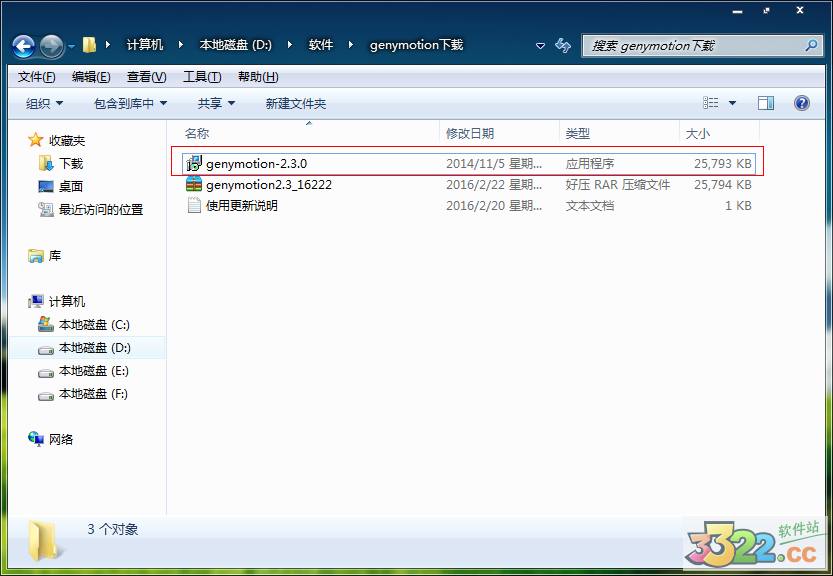Open the address bar history dropdown
The width and height of the screenshot is (833, 576).
click(540, 46)
